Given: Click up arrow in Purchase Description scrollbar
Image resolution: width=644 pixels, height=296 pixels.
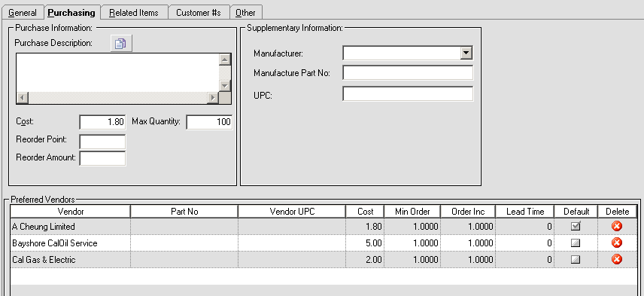Looking at the screenshot, I should (224, 60).
